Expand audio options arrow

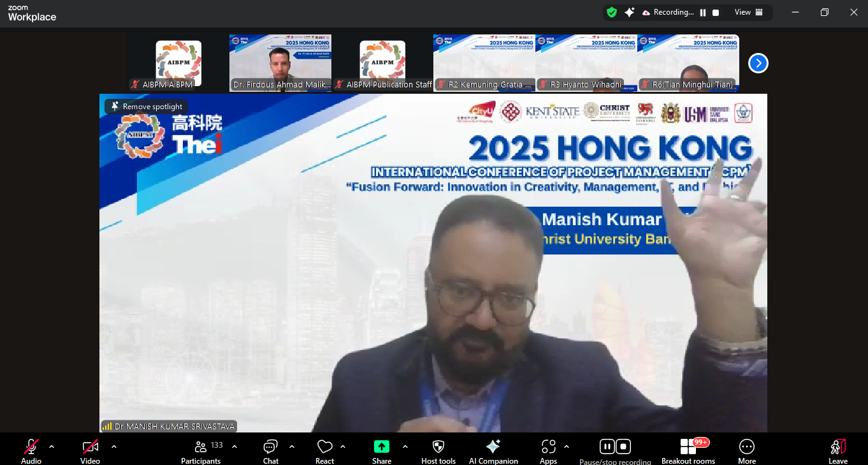click(52, 447)
